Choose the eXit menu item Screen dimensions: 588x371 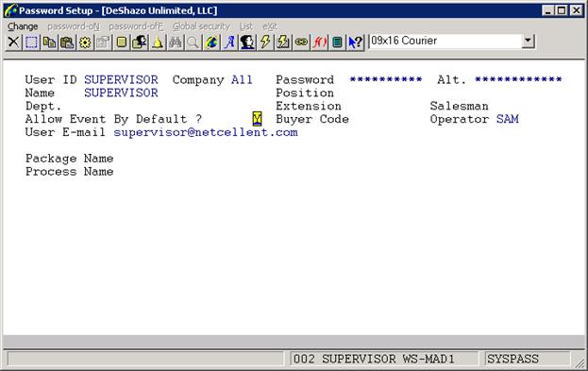tap(270, 26)
